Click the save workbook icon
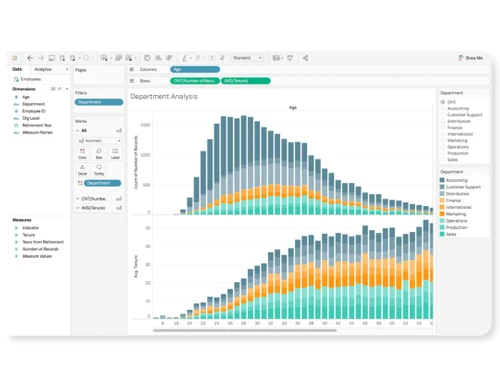The width and height of the screenshot is (500, 375). [52, 58]
